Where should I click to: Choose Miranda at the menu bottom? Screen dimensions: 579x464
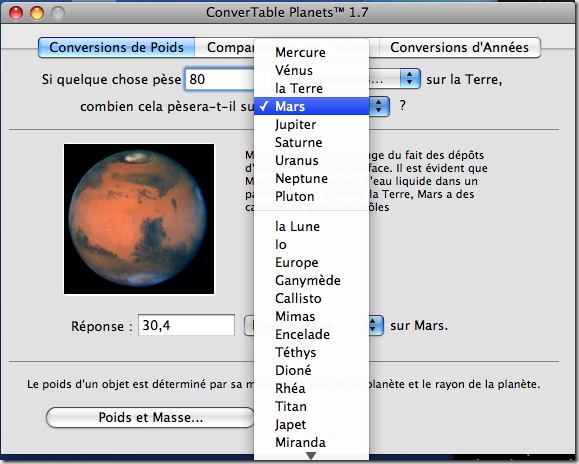point(311,443)
